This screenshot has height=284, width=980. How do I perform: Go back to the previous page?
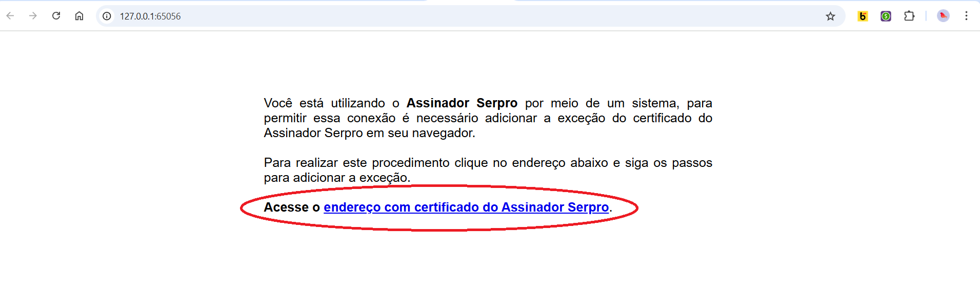(10, 16)
